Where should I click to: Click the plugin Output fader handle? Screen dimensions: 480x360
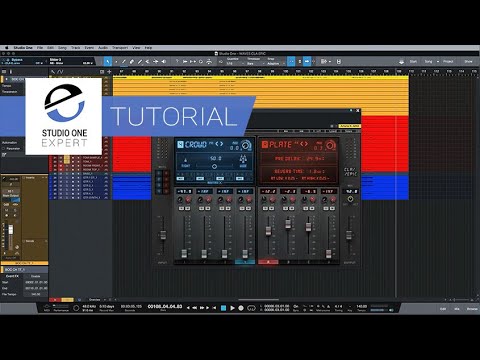(349, 235)
